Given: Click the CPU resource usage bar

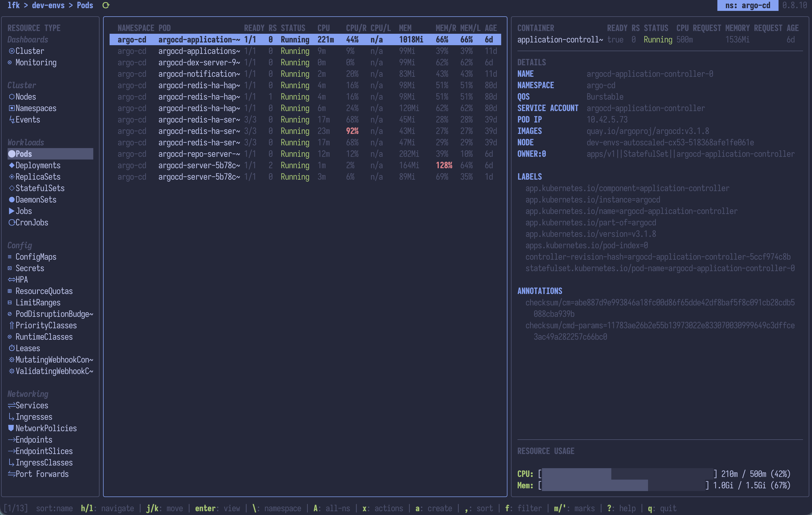Looking at the screenshot, I should point(627,474).
